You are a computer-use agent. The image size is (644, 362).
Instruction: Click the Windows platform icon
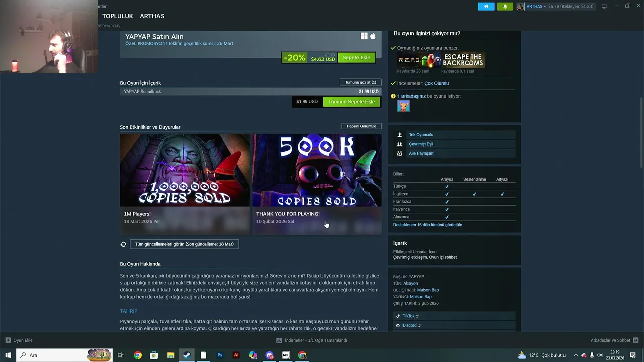point(364,36)
